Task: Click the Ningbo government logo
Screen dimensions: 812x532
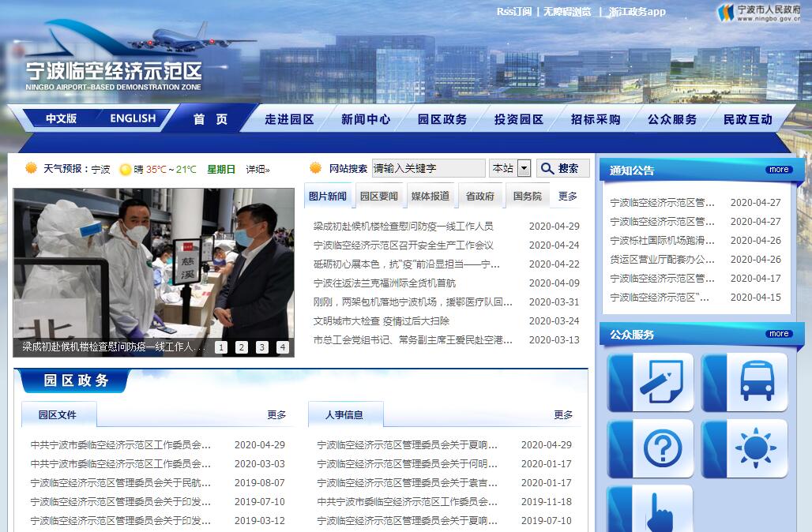Action: click(x=758, y=12)
